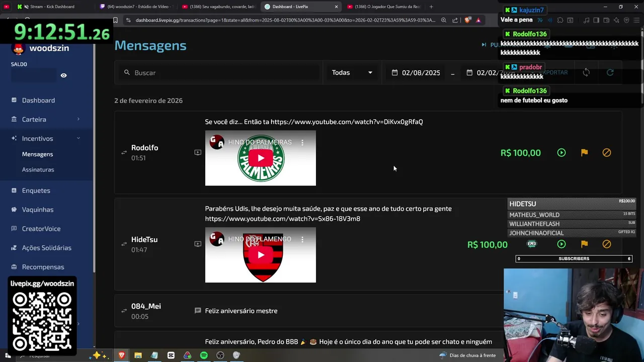Flag Rodolfo's message with the flag icon
This screenshot has height=362, width=644.
click(x=584, y=152)
